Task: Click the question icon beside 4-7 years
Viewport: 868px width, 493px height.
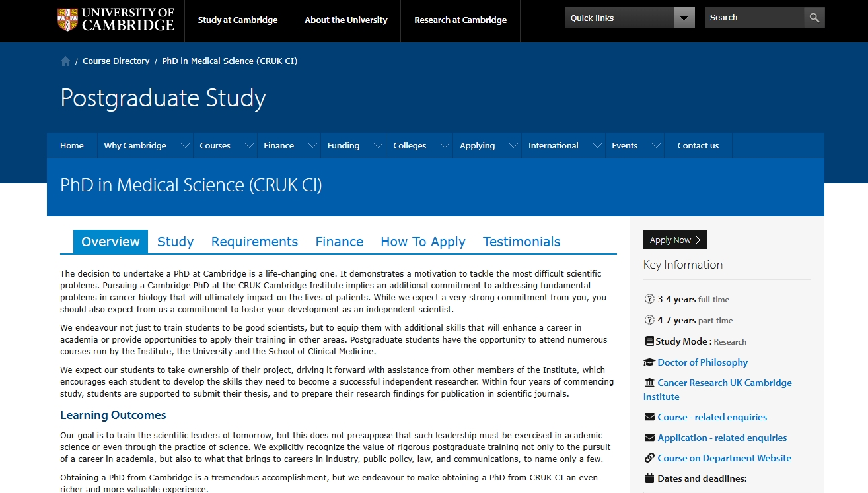Action: tap(649, 320)
